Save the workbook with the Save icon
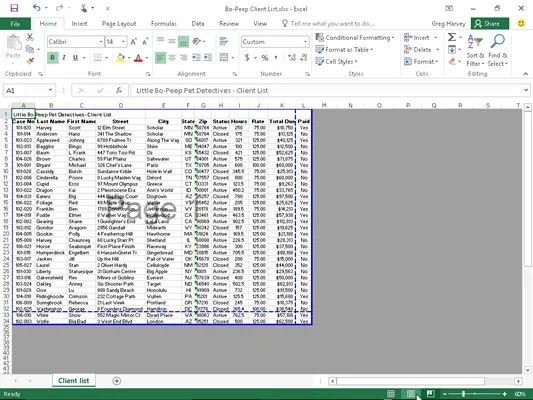This screenshot has height=400, width=533. point(14,8)
